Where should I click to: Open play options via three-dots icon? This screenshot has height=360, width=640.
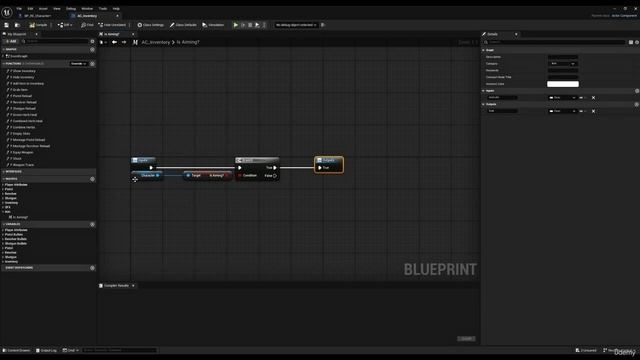tap(264, 25)
